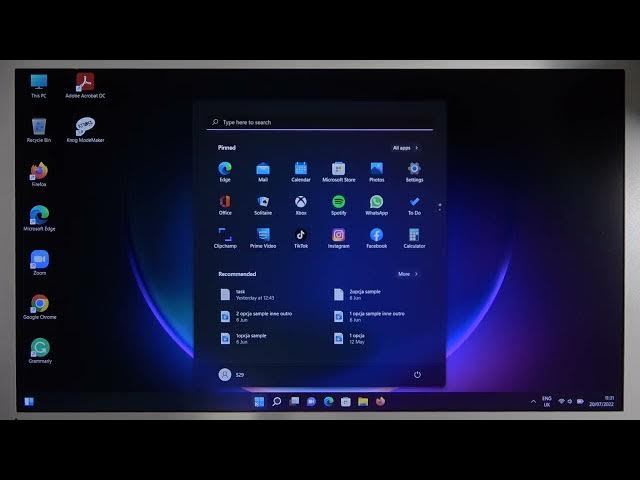
Task: Select Microsoft Edge desktop shortcut
Action: pyautogui.click(x=39, y=218)
